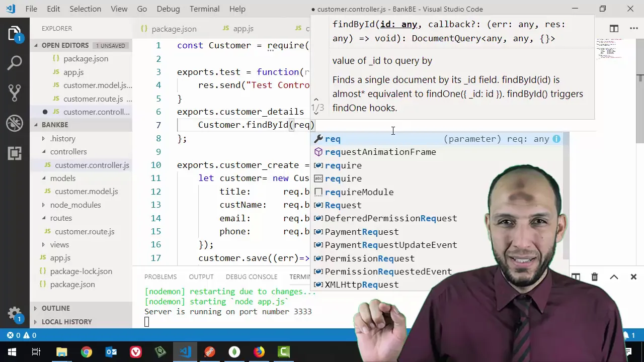Image resolution: width=644 pixels, height=362 pixels.
Task: Switch to the Problems panel tab
Action: (160, 277)
